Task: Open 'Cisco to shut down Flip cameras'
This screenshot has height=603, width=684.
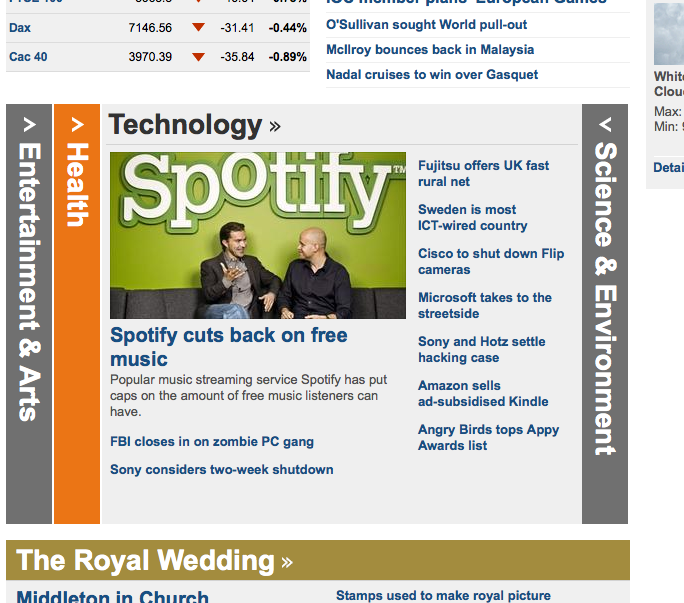Action: (x=491, y=261)
